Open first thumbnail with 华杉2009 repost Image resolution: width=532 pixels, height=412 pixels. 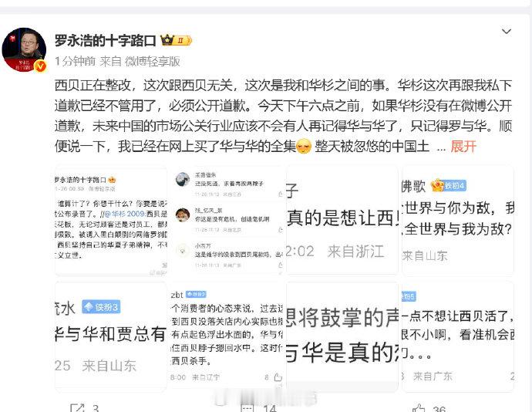(110, 220)
